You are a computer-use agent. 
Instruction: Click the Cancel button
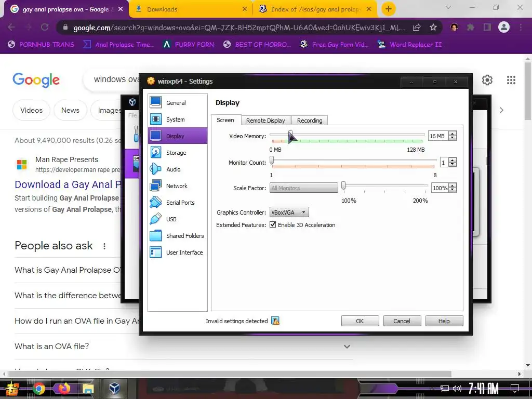(x=402, y=321)
